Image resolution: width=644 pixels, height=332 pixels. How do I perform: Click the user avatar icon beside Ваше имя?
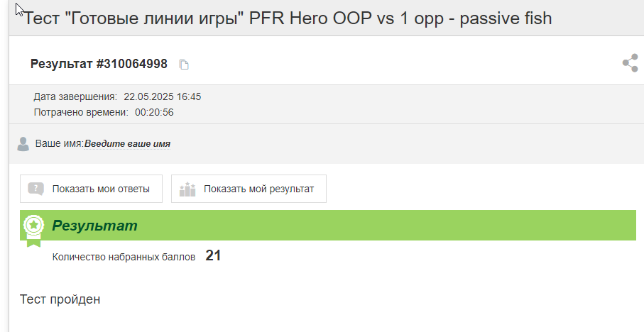(23, 144)
